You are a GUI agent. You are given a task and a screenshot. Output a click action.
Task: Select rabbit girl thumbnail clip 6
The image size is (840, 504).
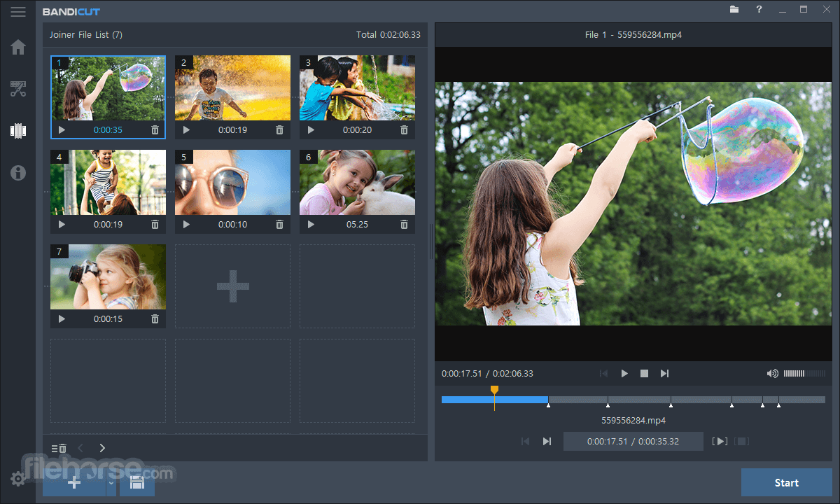click(x=357, y=183)
